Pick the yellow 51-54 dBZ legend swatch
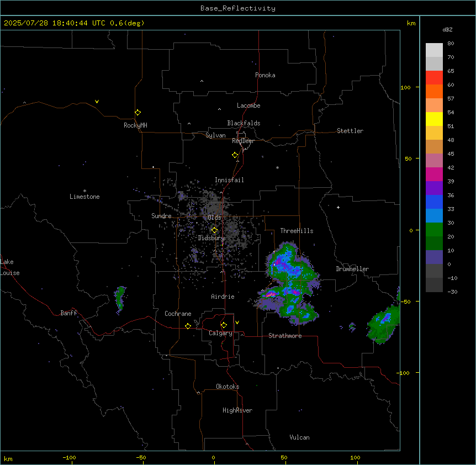The image size is (476, 465). pos(434,119)
